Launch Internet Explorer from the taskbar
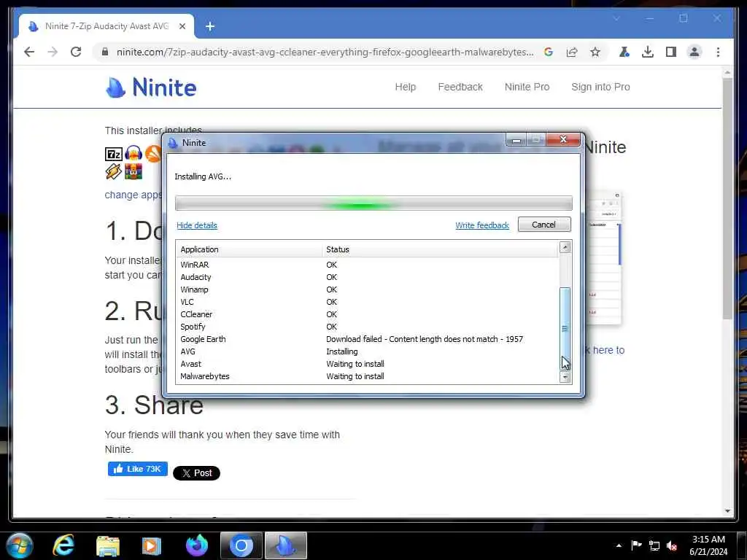The width and height of the screenshot is (747, 560). click(64, 545)
